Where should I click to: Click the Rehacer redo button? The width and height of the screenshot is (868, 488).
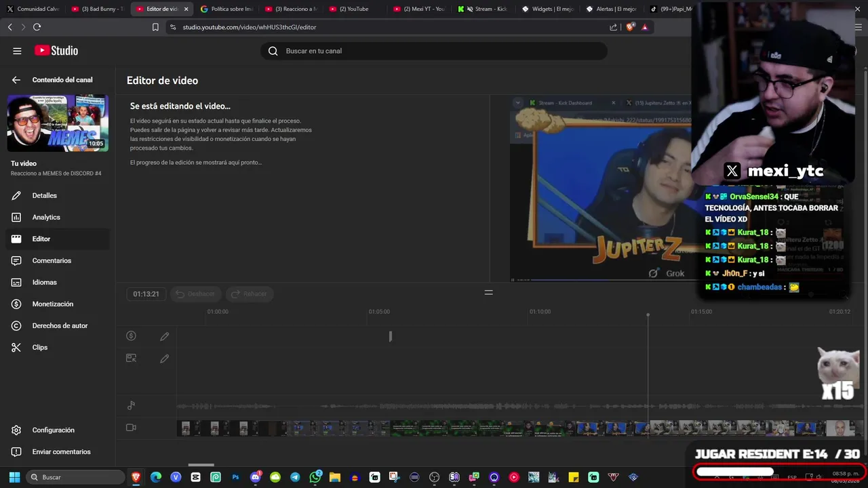[x=250, y=293]
